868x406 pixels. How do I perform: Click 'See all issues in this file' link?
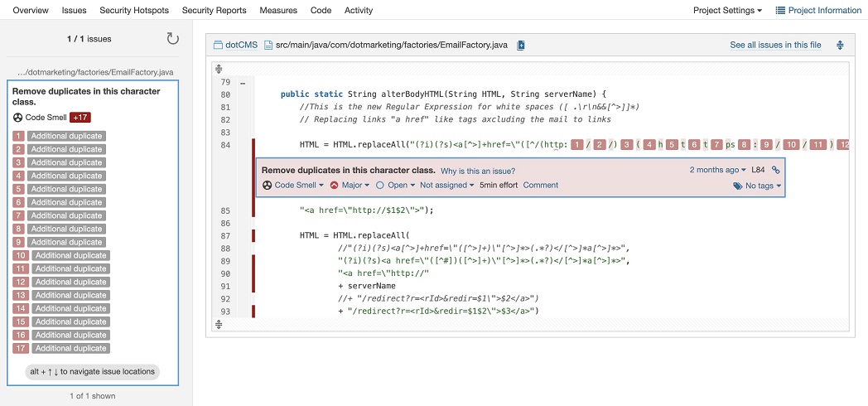point(775,45)
